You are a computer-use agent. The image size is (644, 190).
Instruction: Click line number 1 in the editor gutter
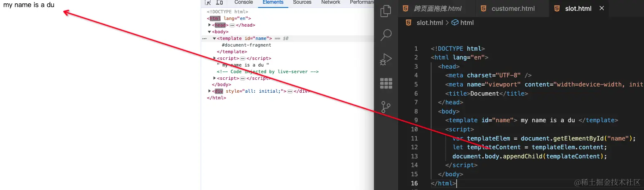416,49
